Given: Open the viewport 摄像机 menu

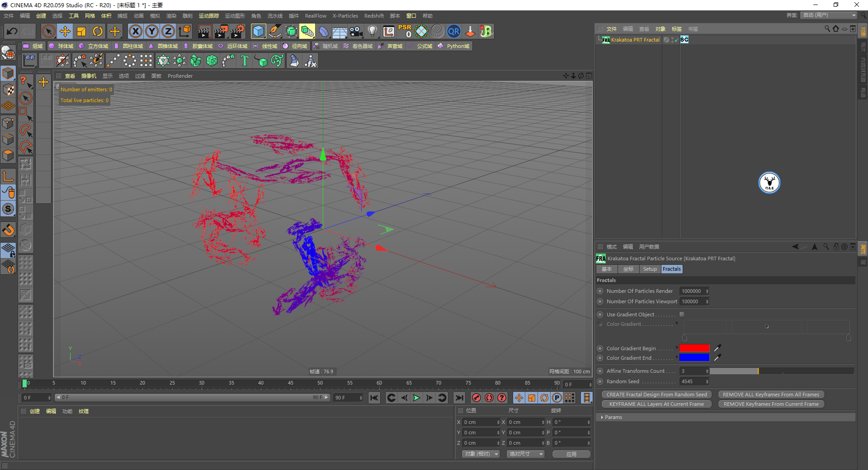Looking at the screenshot, I should [89, 76].
